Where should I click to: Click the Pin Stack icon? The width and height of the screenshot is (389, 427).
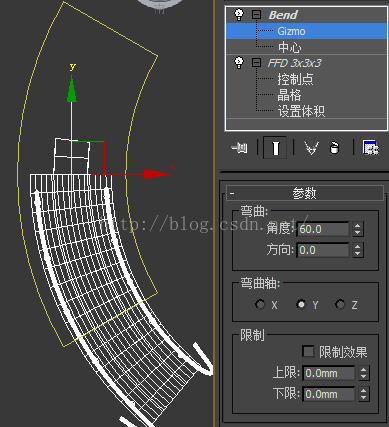(240, 148)
